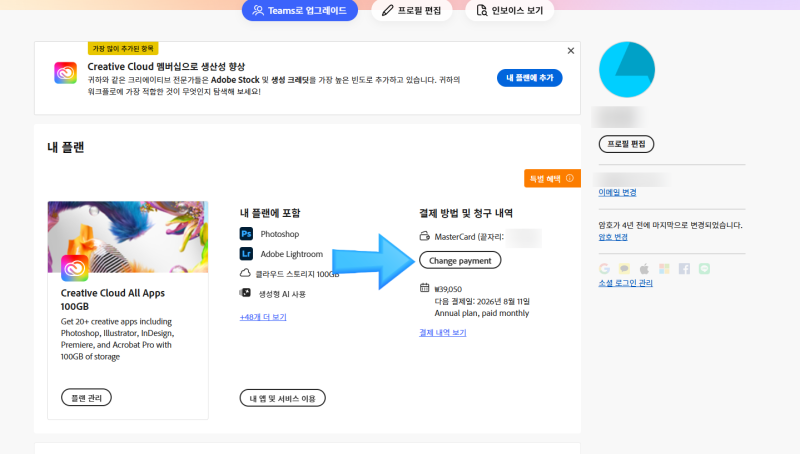This screenshot has width=800, height=454.
Task: Open 인보이스 보기 button
Action: click(x=509, y=10)
